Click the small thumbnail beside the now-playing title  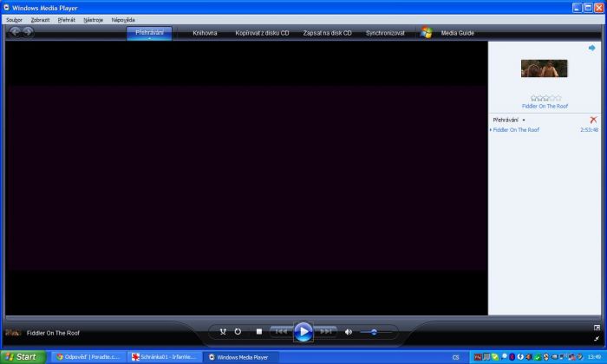pos(13,333)
